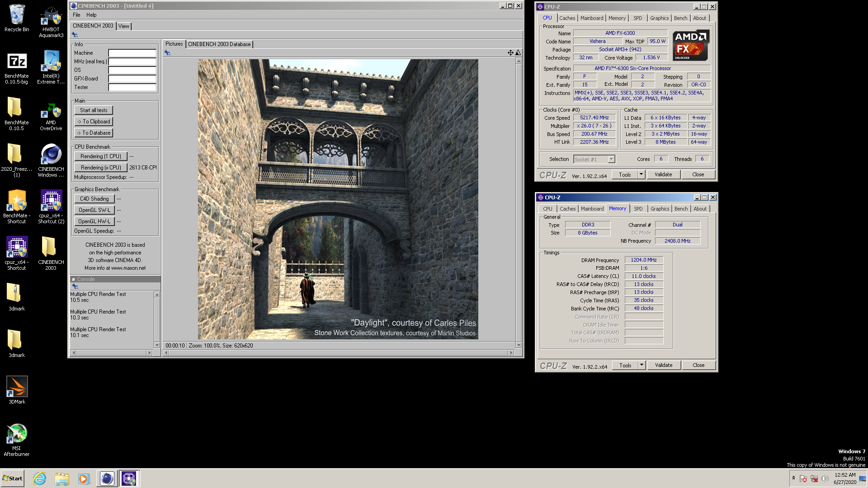Viewport: 868px width, 488px height.
Task: Click picture vertical scrollbar up arrow
Action: pyautogui.click(x=519, y=61)
